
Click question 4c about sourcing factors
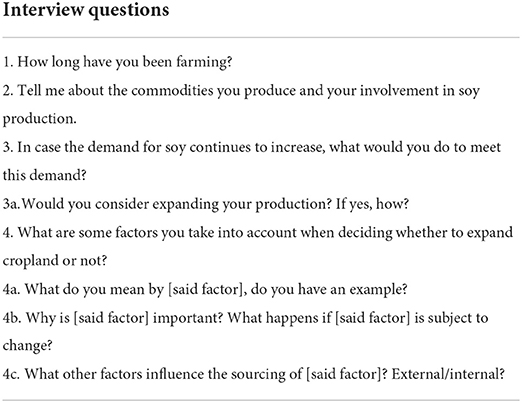254,374
